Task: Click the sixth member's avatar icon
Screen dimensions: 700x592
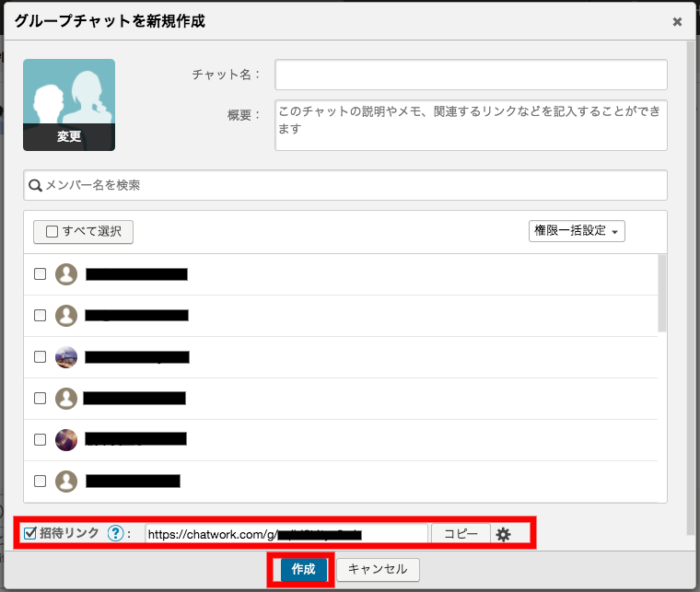Action: coord(65,481)
